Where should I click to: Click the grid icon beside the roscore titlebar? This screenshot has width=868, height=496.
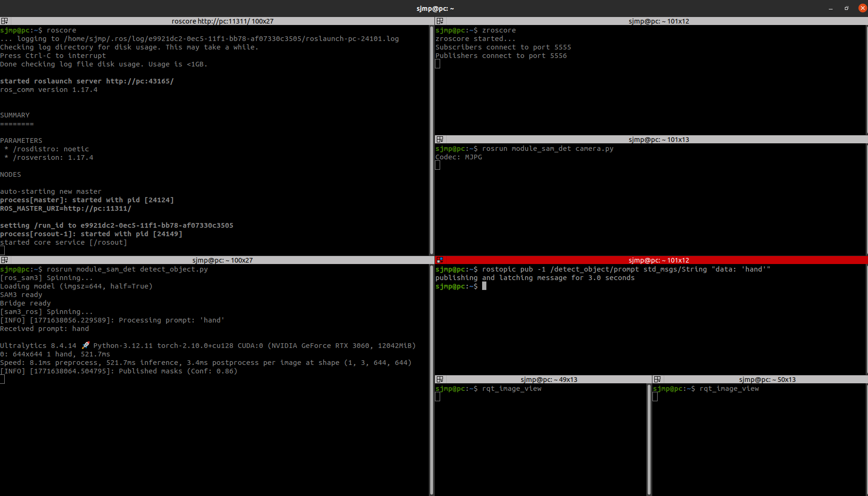[4, 21]
